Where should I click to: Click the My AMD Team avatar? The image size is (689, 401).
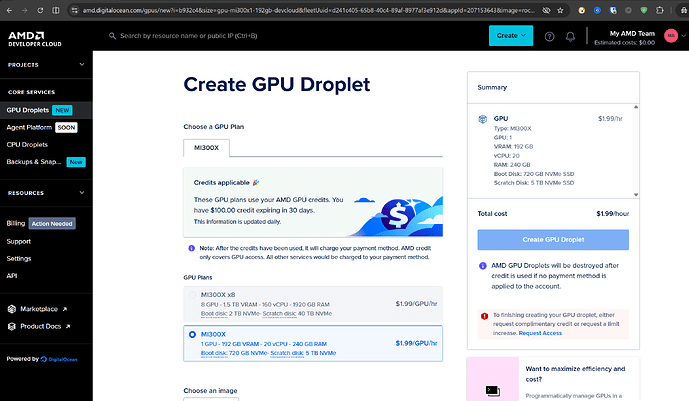point(671,36)
